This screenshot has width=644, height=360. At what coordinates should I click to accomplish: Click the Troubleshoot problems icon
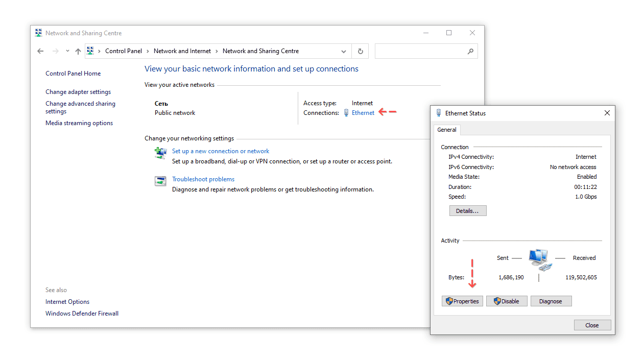coord(161,181)
